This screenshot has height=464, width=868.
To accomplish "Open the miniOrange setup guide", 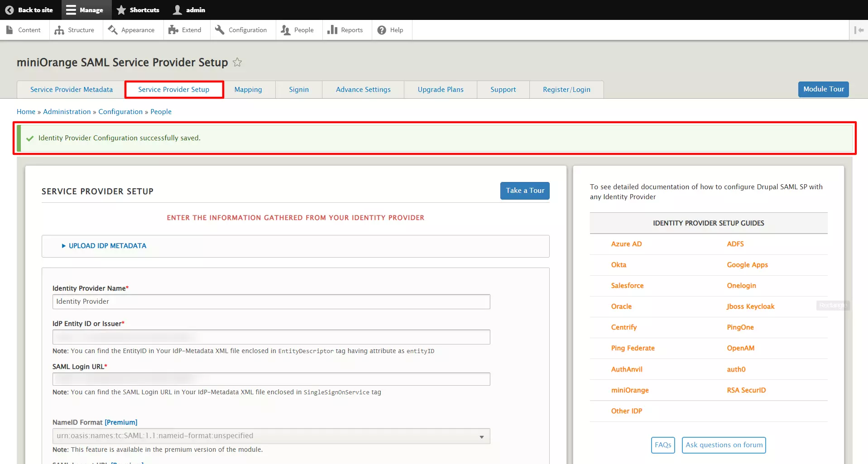I will click(629, 390).
